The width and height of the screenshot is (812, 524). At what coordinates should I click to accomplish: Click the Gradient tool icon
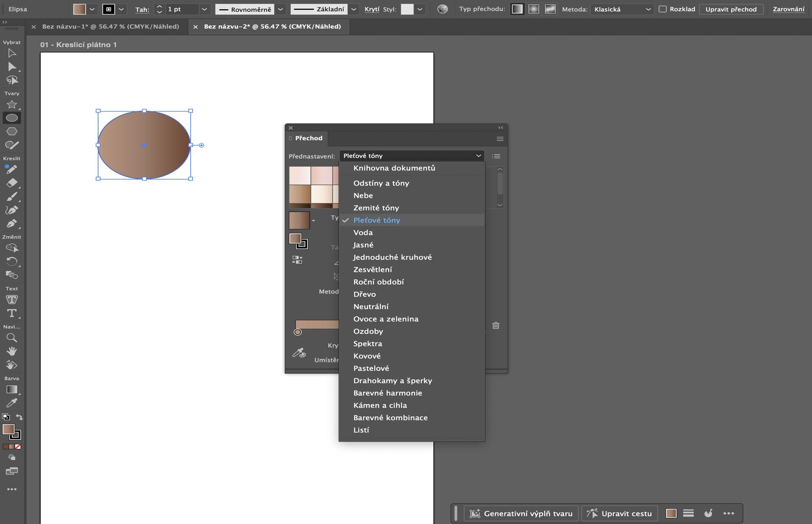tap(12, 390)
